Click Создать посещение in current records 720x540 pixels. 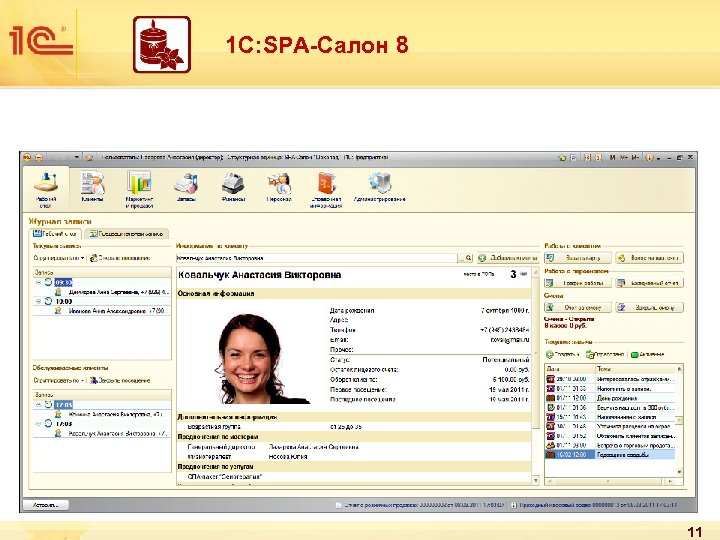120,258
